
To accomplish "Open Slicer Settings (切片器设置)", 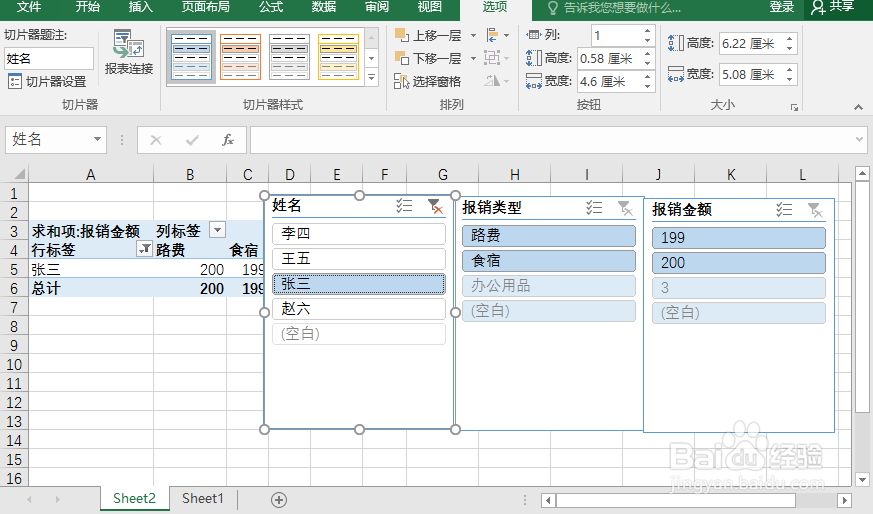I will (47, 82).
